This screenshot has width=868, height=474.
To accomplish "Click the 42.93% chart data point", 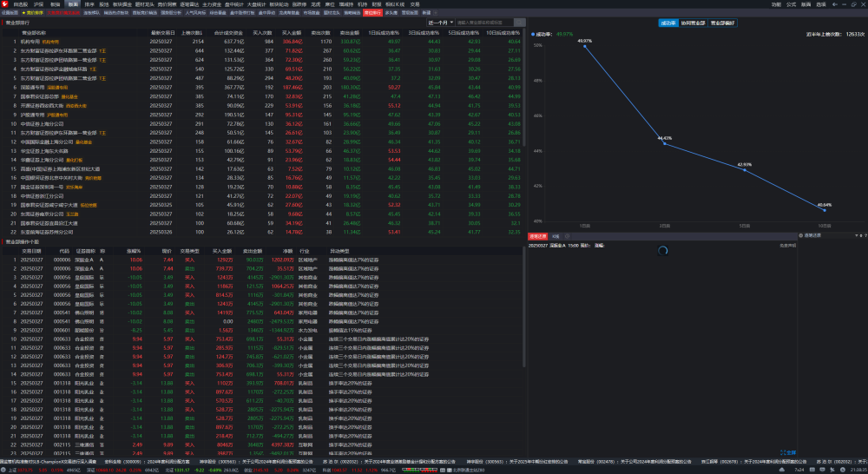I will (x=745, y=169).
